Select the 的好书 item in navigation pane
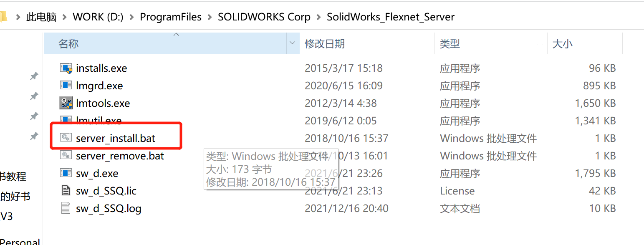The height and width of the screenshot is (245, 644). 15,196
